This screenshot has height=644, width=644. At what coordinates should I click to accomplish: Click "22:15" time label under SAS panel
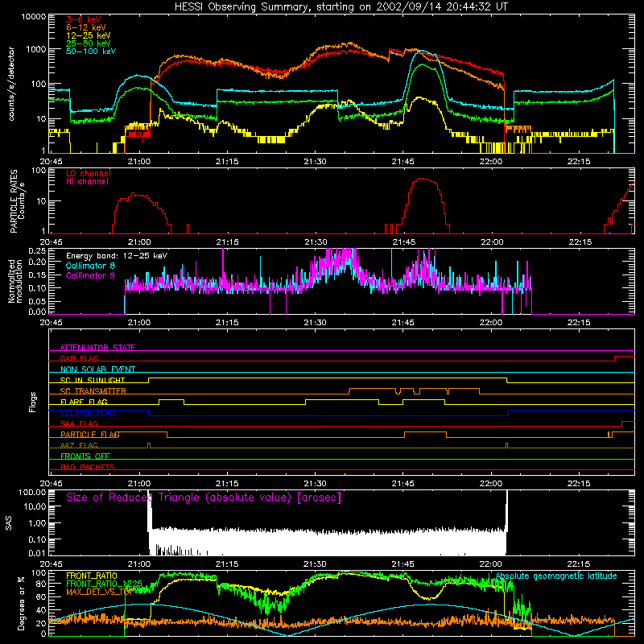[579, 564]
